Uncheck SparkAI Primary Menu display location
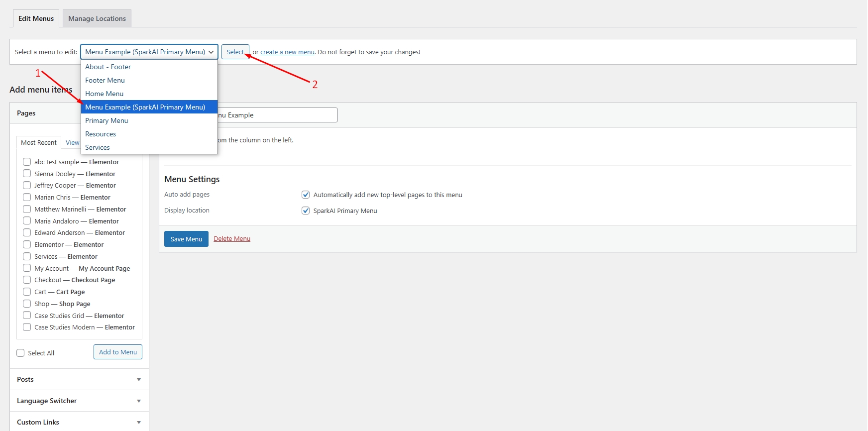 pos(306,211)
